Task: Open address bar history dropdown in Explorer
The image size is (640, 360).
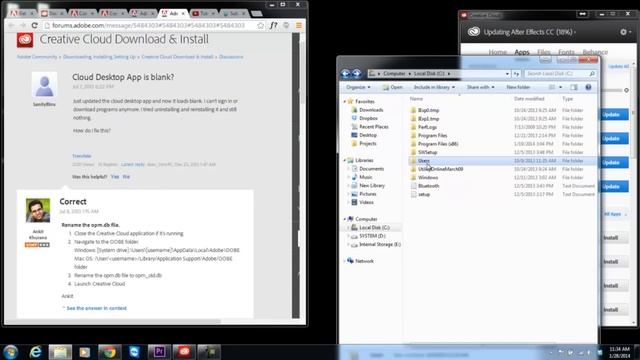Action: (507, 74)
